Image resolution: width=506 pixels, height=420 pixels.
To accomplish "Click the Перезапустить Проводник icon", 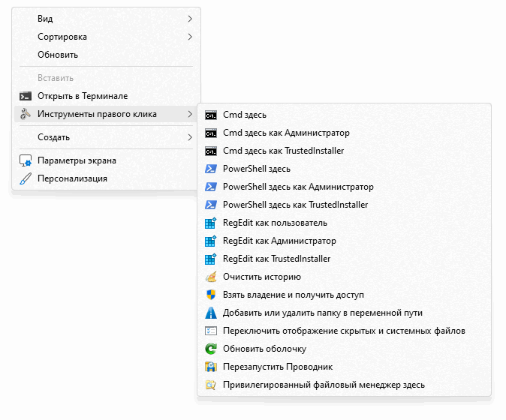I will pyautogui.click(x=211, y=367).
